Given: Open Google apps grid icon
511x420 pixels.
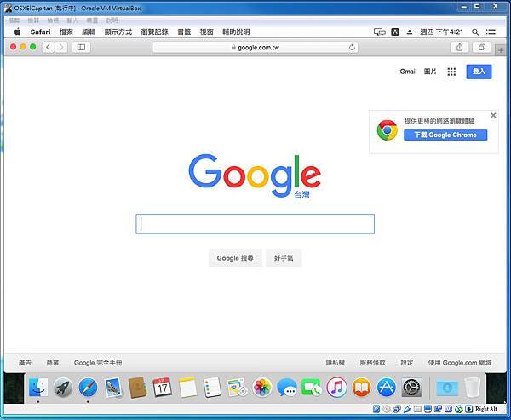Looking at the screenshot, I should 451,72.
